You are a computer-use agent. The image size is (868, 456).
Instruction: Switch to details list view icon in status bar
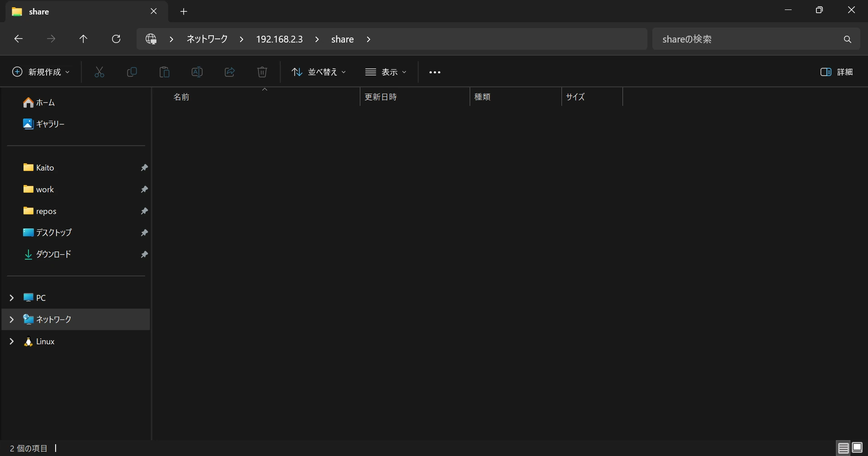[x=844, y=448]
